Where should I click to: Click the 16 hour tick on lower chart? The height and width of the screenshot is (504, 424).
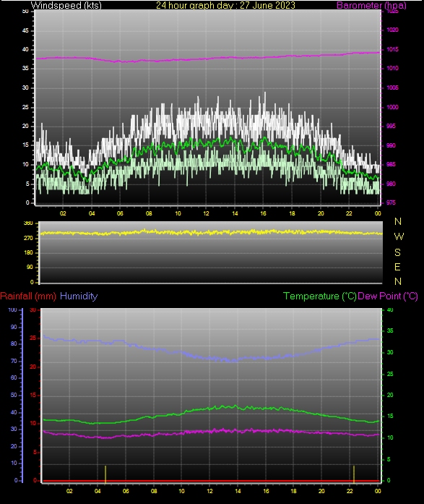click(x=266, y=491)
